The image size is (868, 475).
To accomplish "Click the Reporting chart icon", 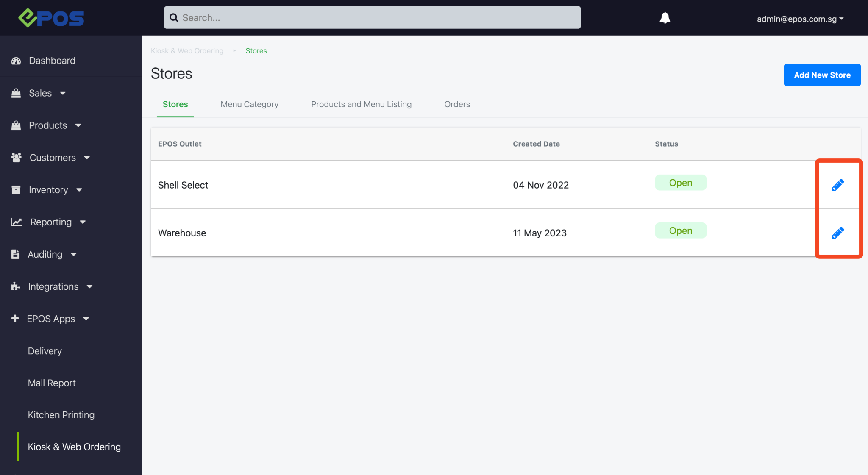I will [x=16, y=222].
